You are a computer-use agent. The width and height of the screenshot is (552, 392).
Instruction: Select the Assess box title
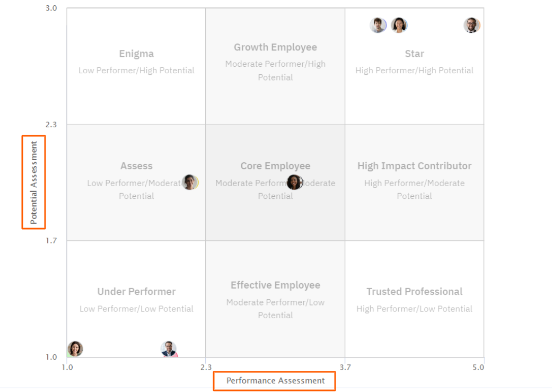[x=136, y=166]
